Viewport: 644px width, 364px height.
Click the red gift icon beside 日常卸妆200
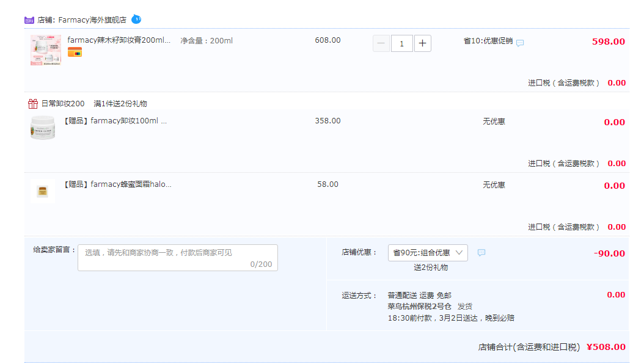[33, 104]
